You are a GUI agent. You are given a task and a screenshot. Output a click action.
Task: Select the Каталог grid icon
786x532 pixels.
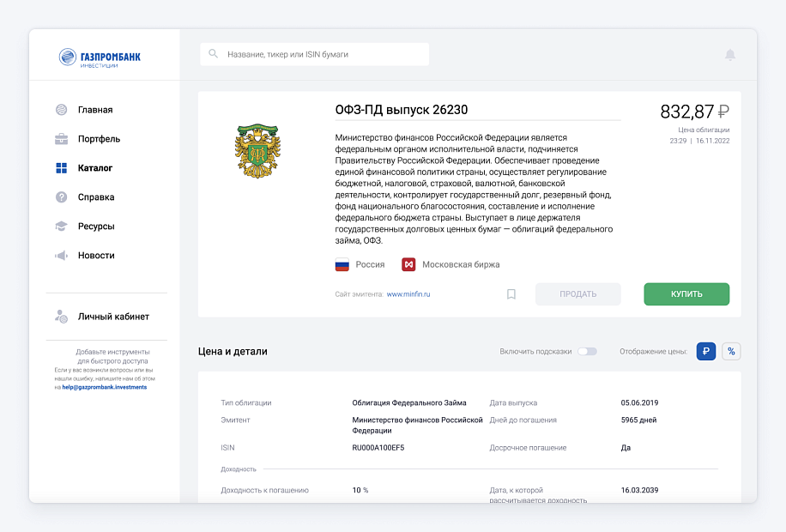point(61,168)
